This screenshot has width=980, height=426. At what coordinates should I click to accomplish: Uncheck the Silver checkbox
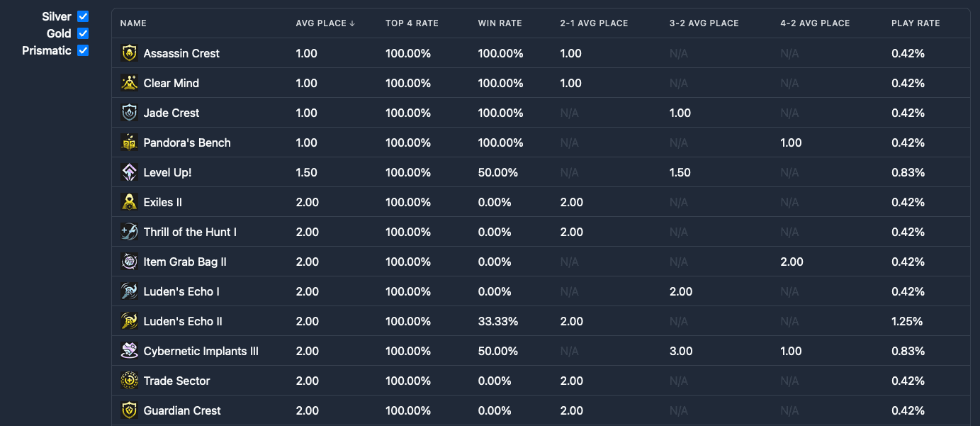[x=83, y=16]
